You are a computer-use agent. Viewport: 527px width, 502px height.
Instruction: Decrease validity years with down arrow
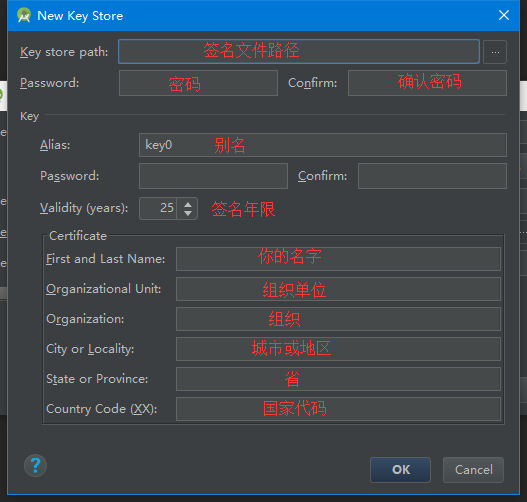[x=188, y=213]
